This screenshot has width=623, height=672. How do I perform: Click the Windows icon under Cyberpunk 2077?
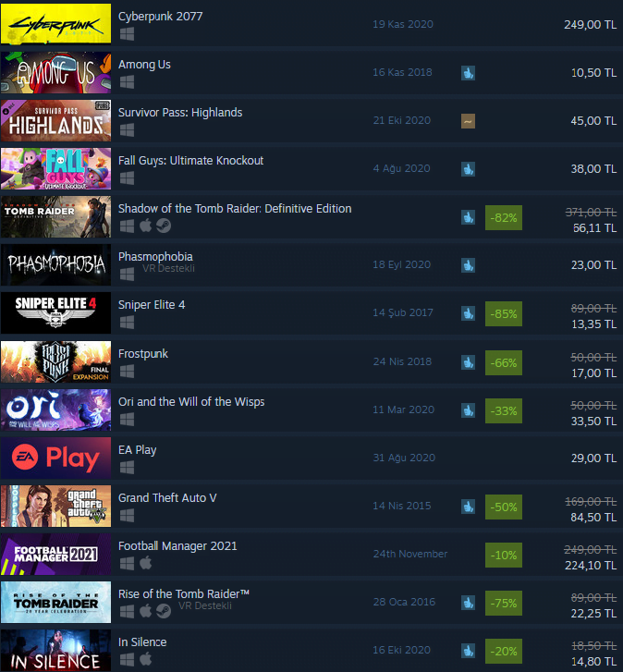(127, 33)
